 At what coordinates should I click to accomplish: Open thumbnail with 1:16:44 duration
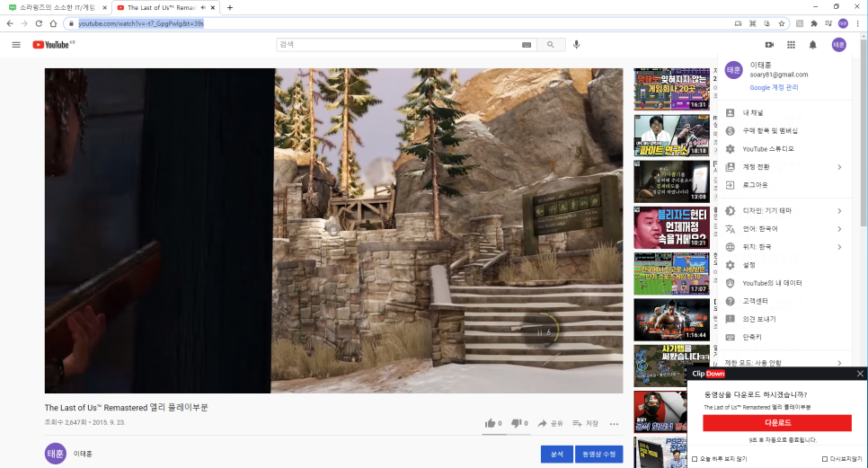(671, 320)
